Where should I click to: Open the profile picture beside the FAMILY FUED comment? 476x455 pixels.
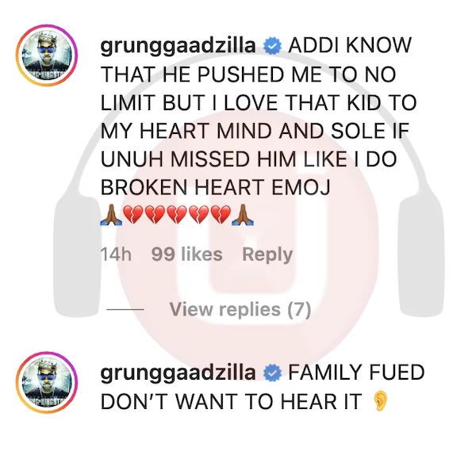click(47, 383)
